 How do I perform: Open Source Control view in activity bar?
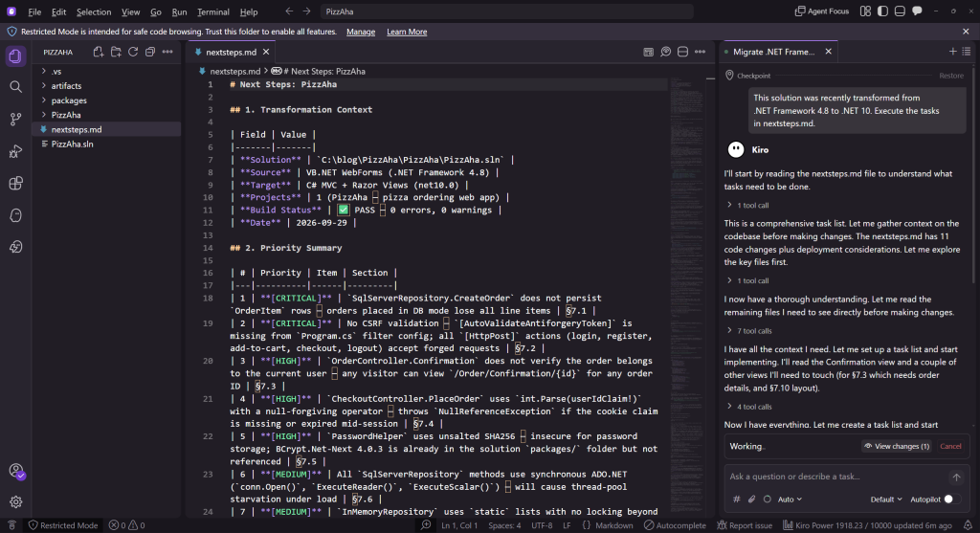click(x=15, y=119)
